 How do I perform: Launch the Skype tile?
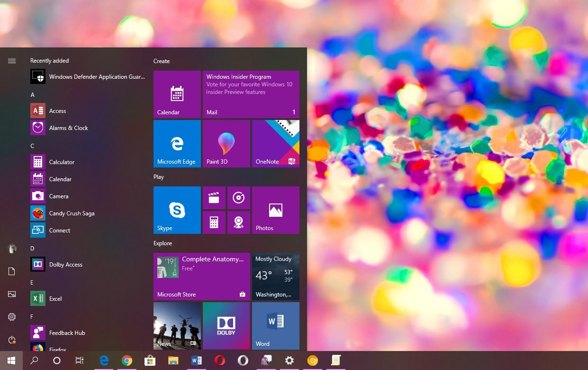tap(177, 210)
